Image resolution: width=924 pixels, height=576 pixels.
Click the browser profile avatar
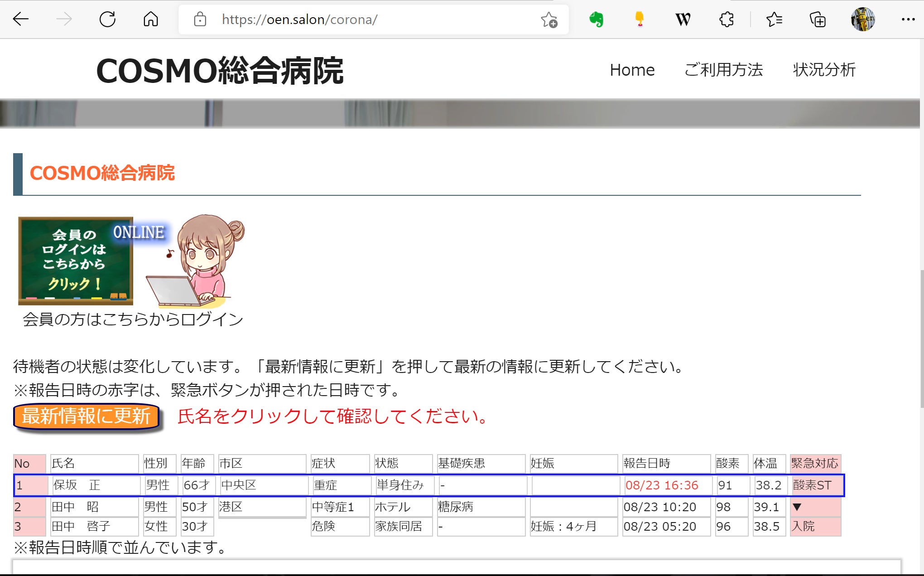862,19
